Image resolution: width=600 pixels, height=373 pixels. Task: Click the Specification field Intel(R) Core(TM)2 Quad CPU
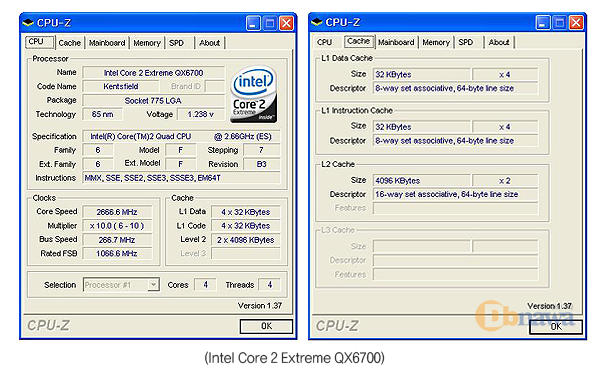coord(181,137)
